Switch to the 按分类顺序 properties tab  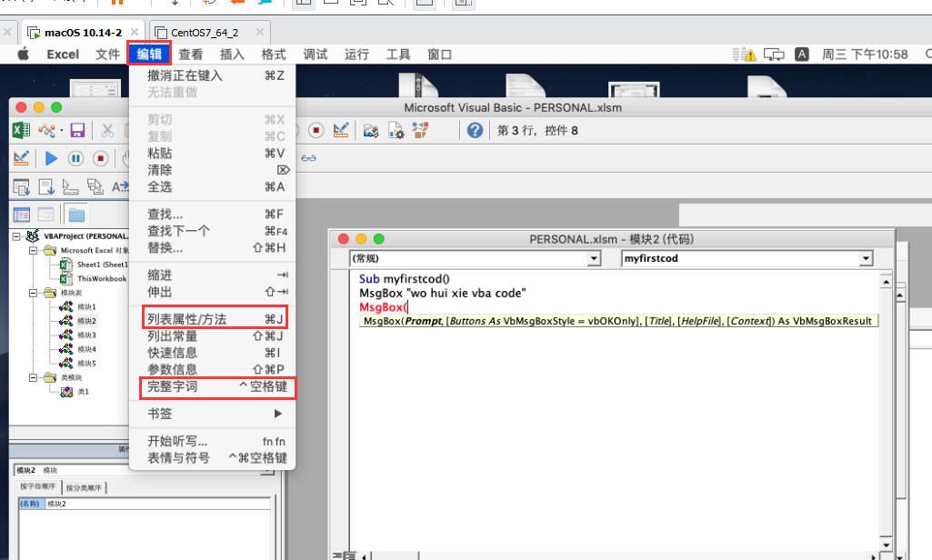click(84, 488)
